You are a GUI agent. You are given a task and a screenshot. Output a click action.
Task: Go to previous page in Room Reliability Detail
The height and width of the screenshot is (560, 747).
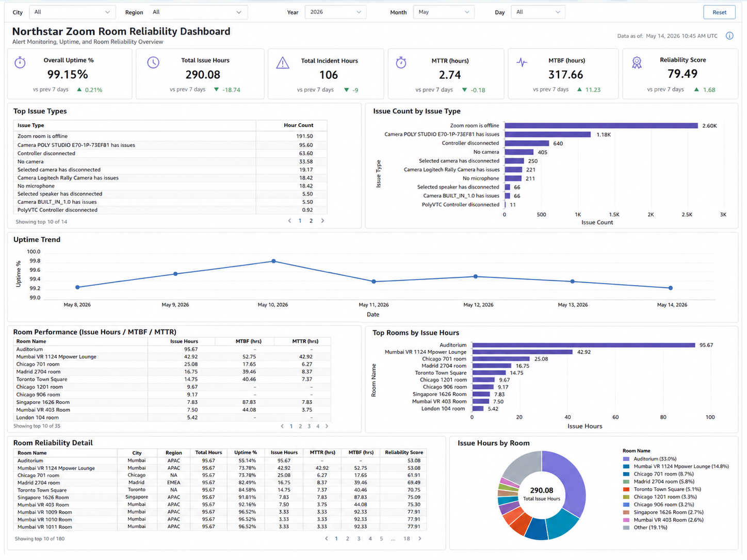[326, 538]
